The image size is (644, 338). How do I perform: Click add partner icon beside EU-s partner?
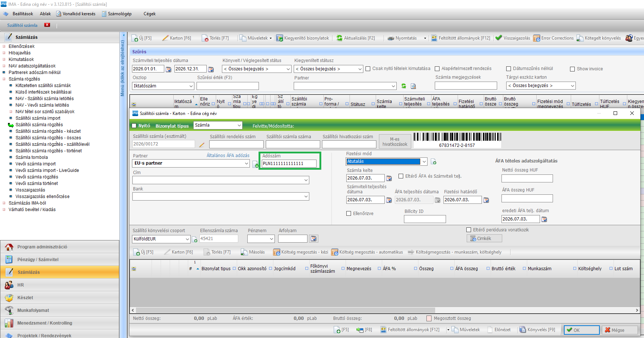tap(256, 164)
